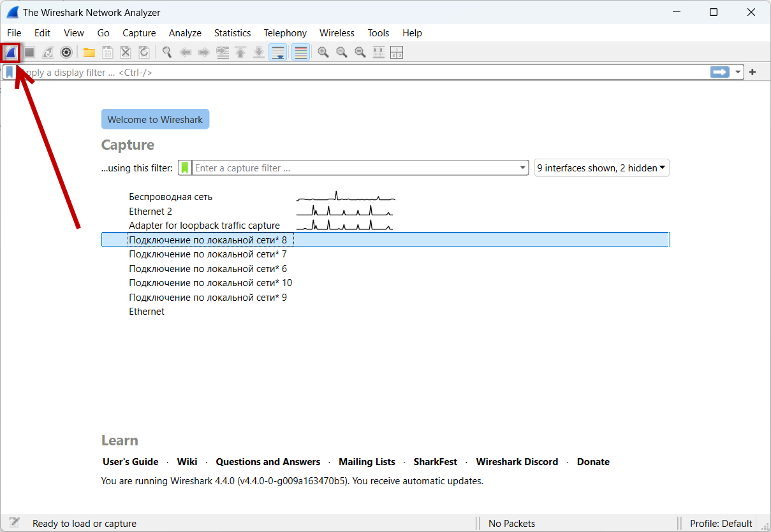Open the capture options gear icon

66,52
